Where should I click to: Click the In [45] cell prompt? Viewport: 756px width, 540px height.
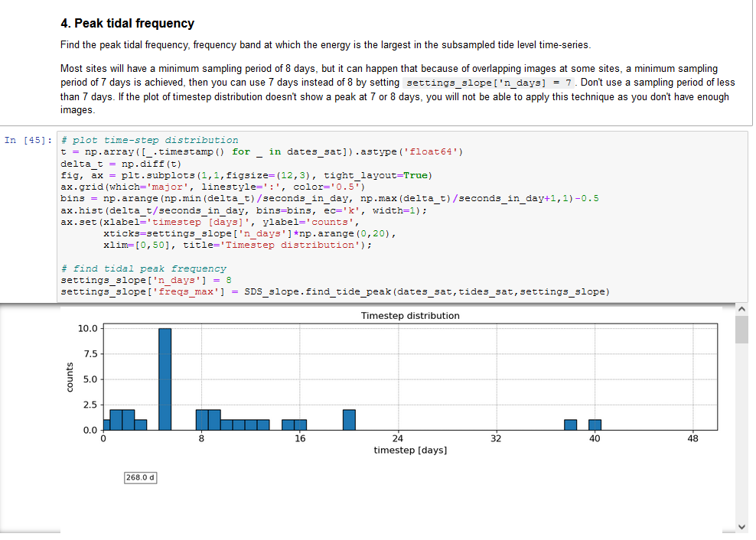point(28,140)
